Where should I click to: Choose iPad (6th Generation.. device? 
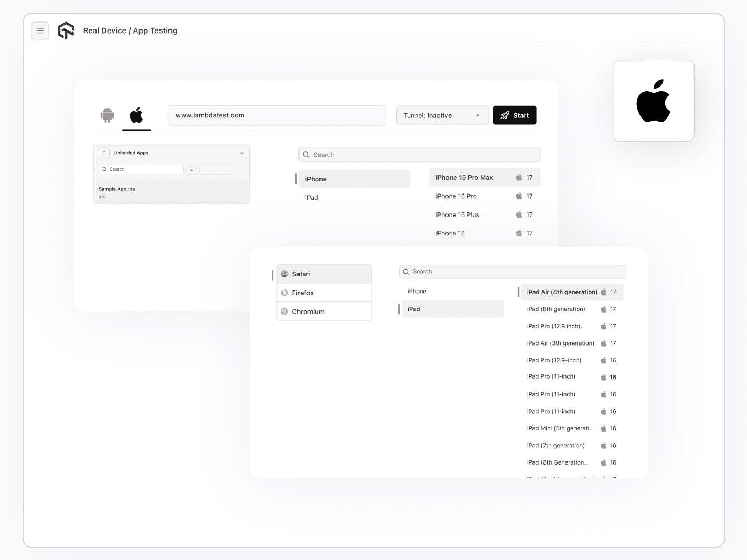(572, 462)
